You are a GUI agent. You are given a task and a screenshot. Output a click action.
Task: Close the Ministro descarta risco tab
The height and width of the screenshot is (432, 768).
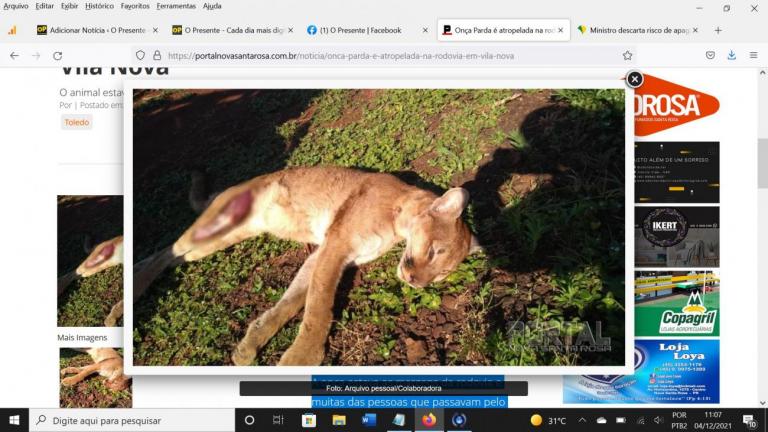(695, 30)
